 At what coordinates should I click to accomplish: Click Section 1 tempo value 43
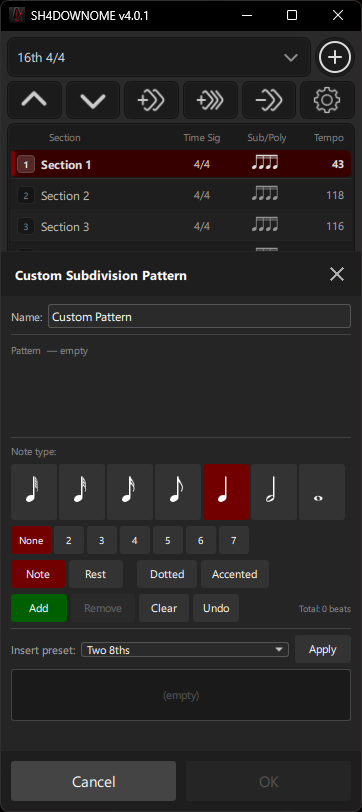338,164
